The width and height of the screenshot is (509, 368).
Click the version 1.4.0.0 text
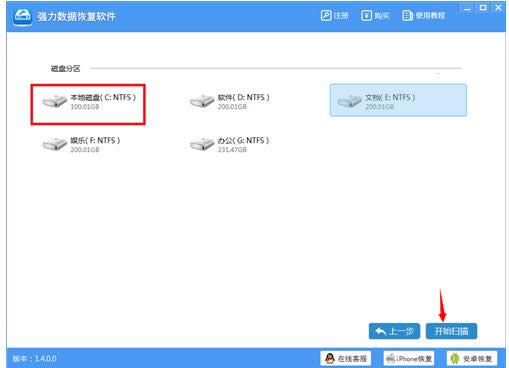[x=35, y=359]
